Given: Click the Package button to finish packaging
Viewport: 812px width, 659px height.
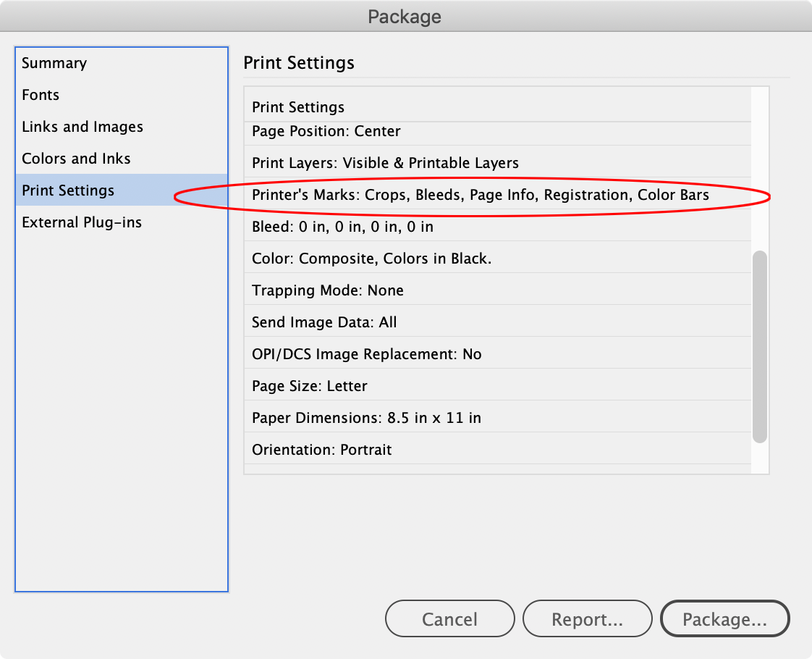Looking at the screenshot, I should pos(724,618).
